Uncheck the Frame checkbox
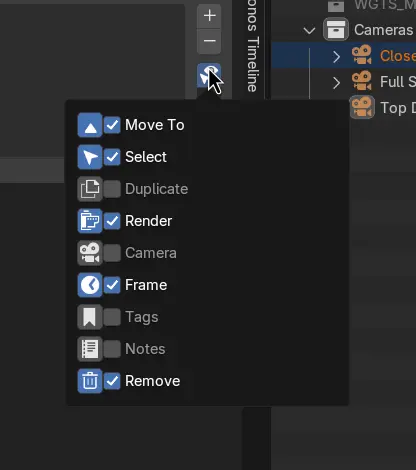The width and height of the screenshot is (416, 470). coord(112,285)
